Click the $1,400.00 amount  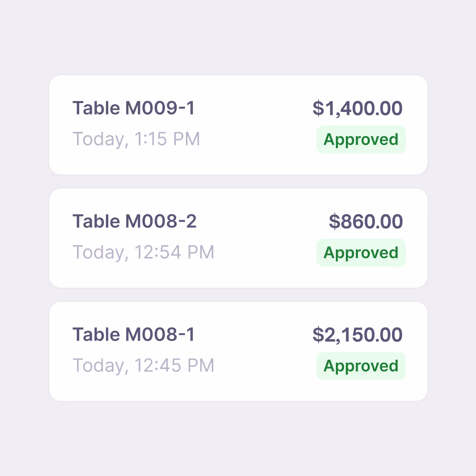[x=357, y=108]
